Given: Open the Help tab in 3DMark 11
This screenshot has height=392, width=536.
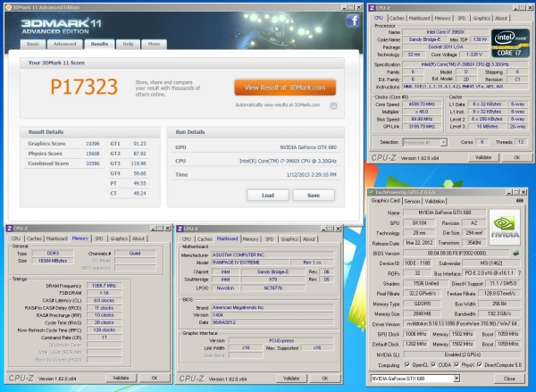Looking at the screenshot, I should 128,44.
